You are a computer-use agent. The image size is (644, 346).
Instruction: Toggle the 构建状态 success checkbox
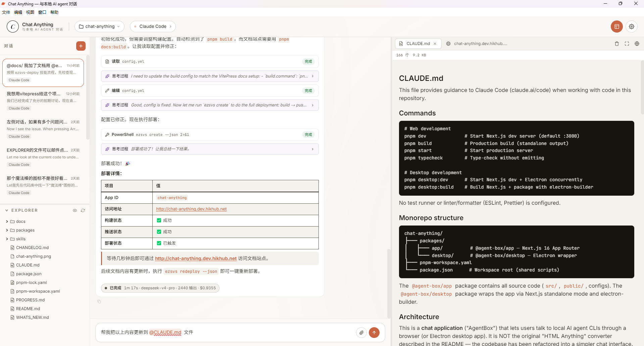(x=159, y=220)
